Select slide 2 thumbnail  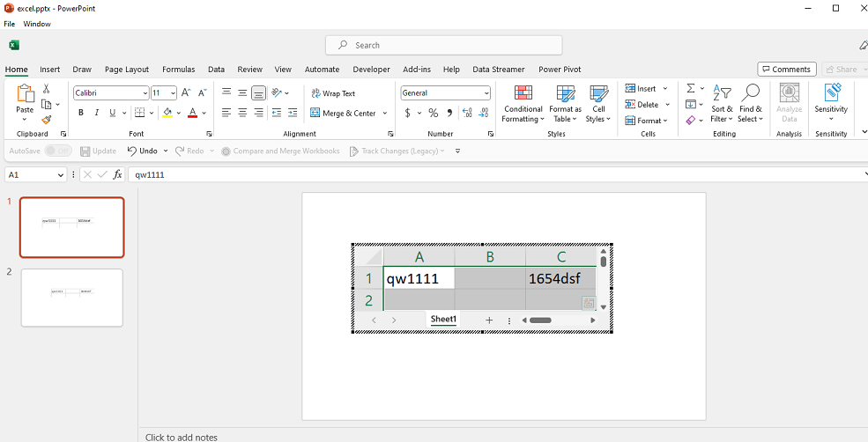[72, 298]
